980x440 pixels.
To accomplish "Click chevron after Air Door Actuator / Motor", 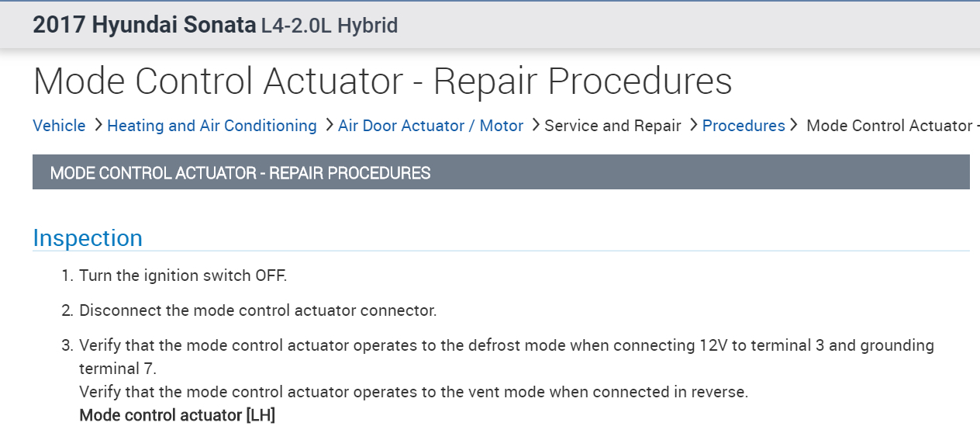I will coord(535,125).
